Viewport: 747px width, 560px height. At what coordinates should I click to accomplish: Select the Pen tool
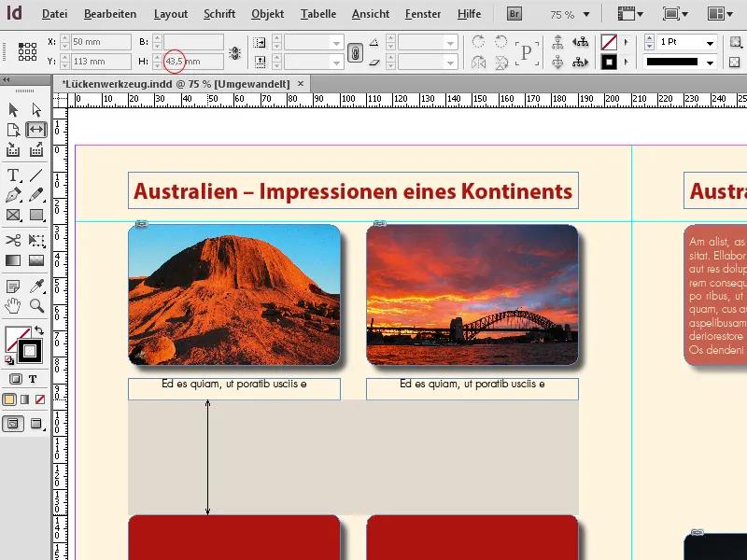[x=13, y=195]
